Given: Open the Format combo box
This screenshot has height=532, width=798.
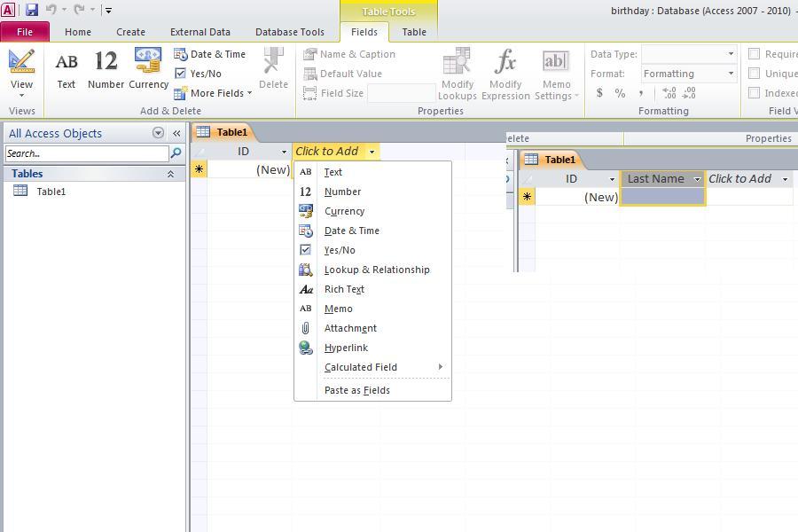Looking at the screenshot, I should (x=689, y=74).
